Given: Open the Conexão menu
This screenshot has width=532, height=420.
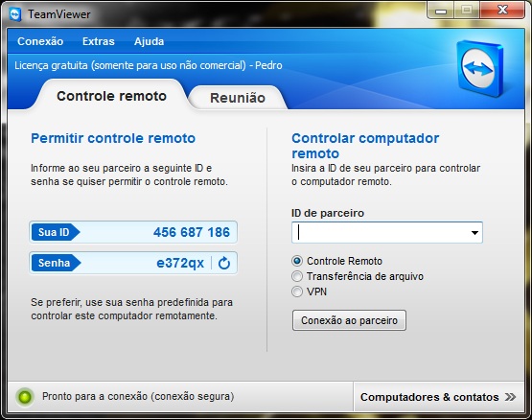Looking at the screenshot, I should (x=40, y=41).
